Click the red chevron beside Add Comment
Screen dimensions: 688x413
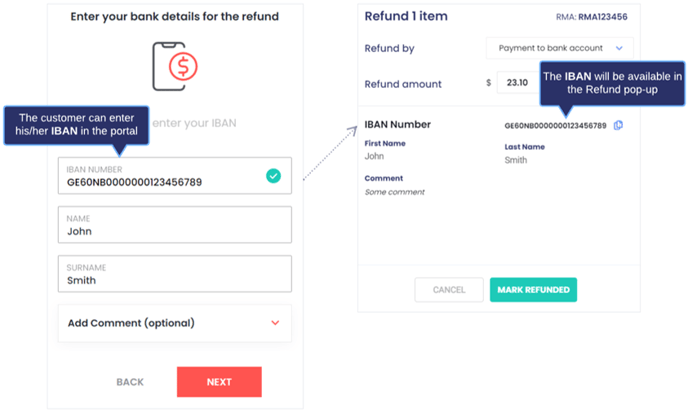point(275,323)
